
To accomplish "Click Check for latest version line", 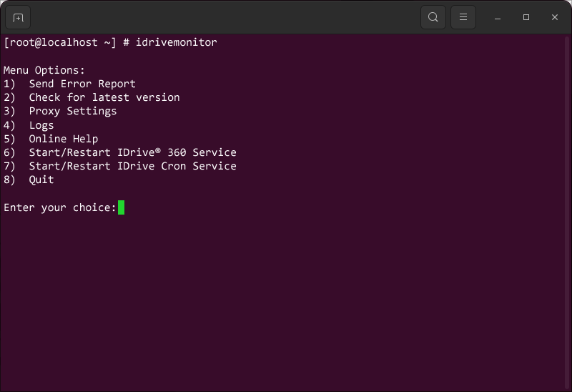I will click(104, 97).
